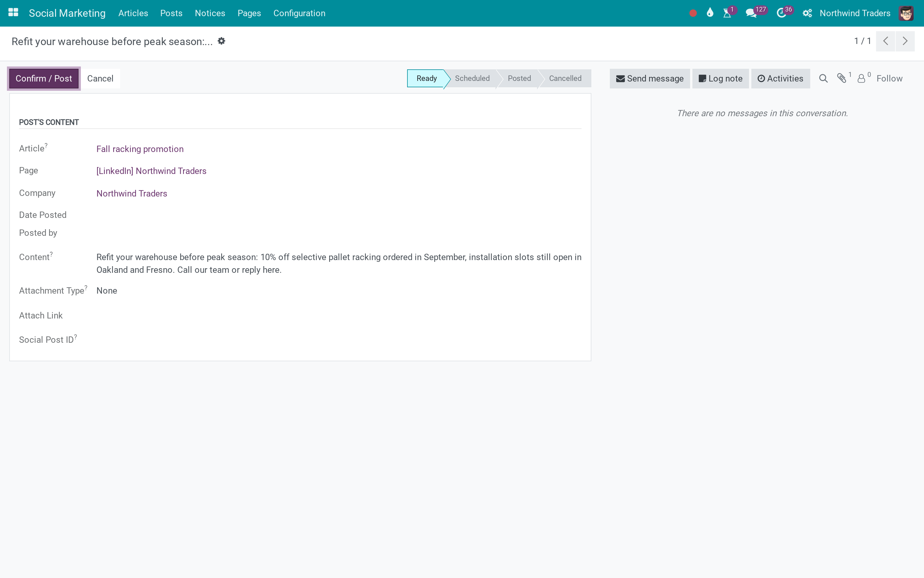Click Send message button

[x=649, y=78]
